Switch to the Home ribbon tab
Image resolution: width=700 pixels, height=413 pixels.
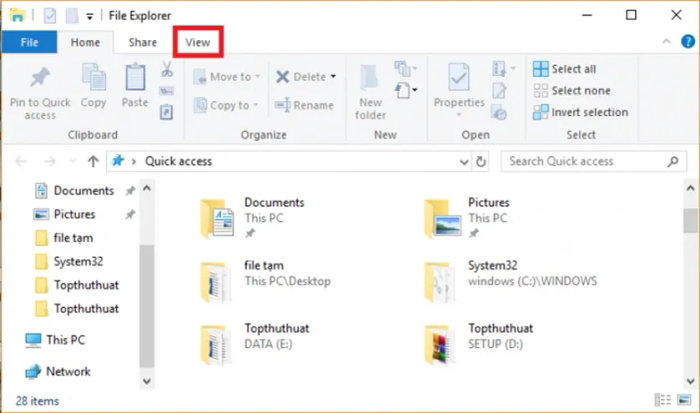[x=85, y=42]
